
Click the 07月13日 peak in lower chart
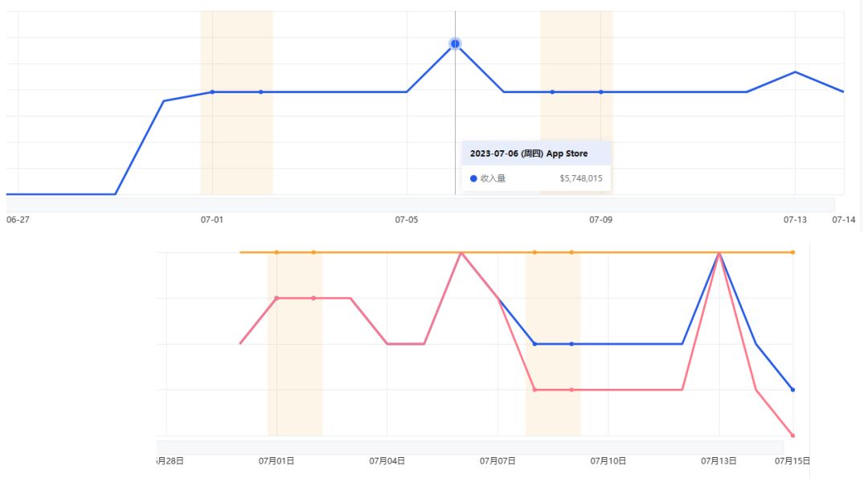pos(719,253)
